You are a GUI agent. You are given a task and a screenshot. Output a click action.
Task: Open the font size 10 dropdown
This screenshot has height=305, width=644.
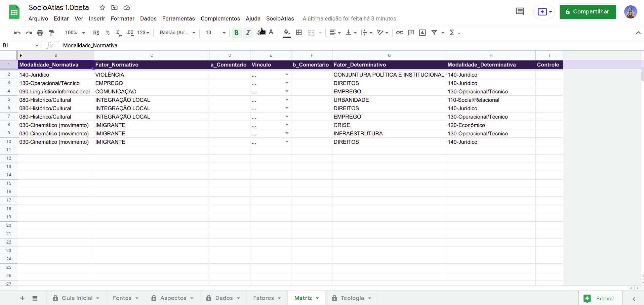tap(215, 33)
